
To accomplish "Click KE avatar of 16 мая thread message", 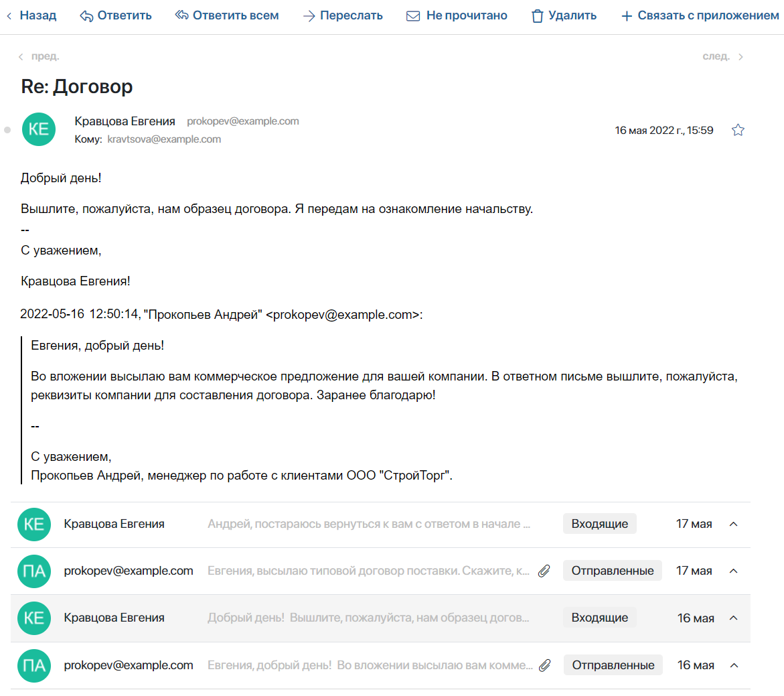I will pyautogui.click(x=34, y=618).
